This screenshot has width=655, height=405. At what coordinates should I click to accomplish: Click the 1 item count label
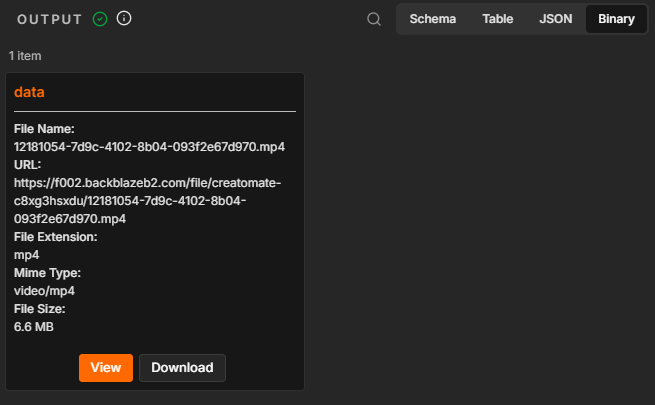pos(25,56)
